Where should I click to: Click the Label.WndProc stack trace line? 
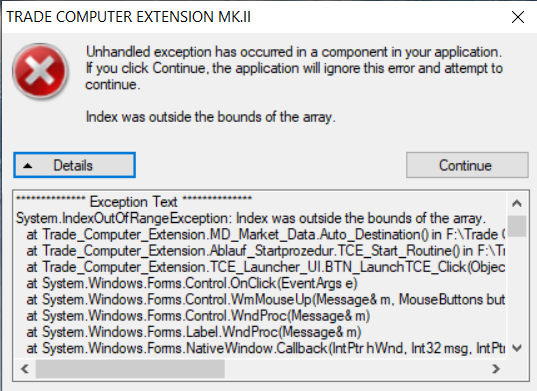click(194, 332)
